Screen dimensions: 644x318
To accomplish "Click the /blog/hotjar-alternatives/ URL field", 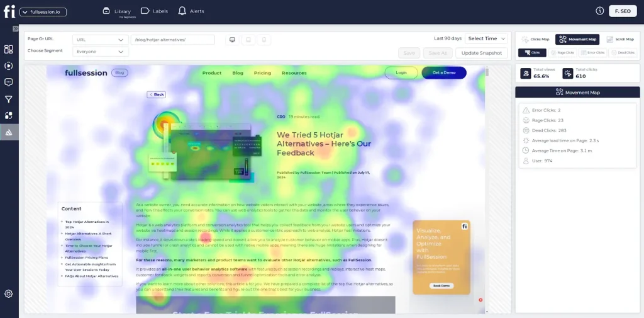I will 173,40.
